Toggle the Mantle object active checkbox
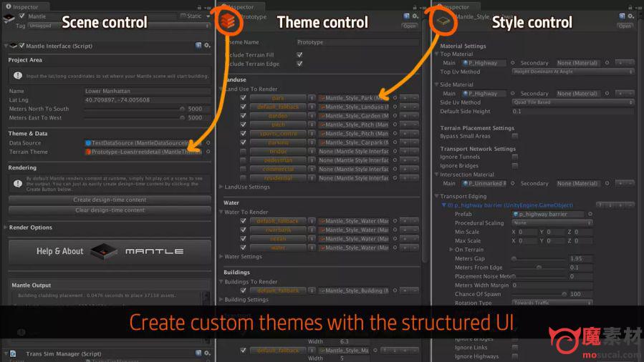 [x=21, y=16]
